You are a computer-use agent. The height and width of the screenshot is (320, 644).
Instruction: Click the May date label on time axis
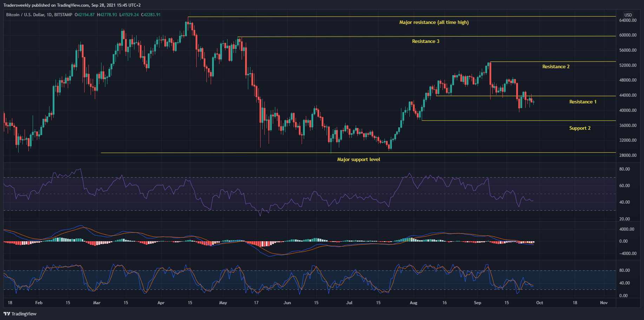pyautogui.click(x=223, y=303)
